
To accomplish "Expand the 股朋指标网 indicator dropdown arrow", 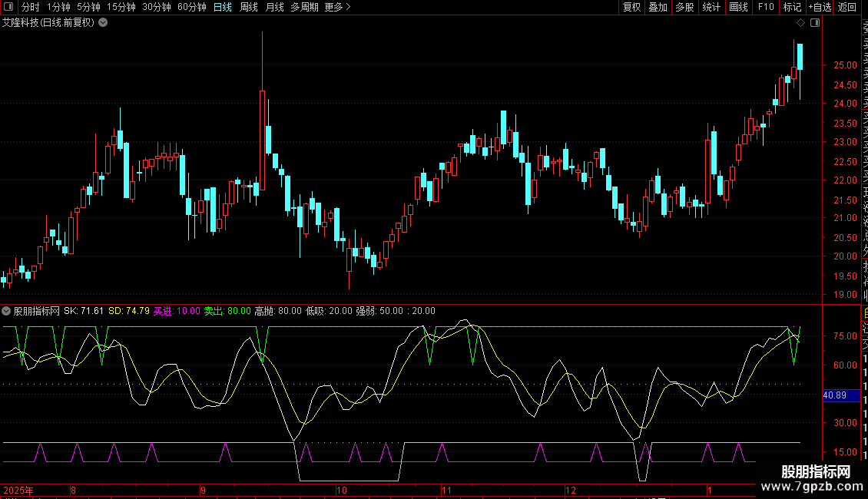I will coord(6,311).
